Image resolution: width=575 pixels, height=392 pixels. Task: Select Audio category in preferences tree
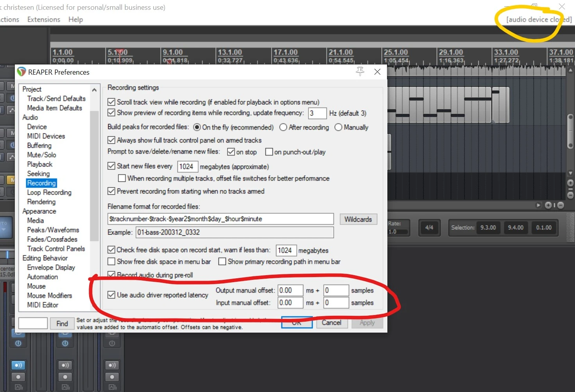coord(30,117)
